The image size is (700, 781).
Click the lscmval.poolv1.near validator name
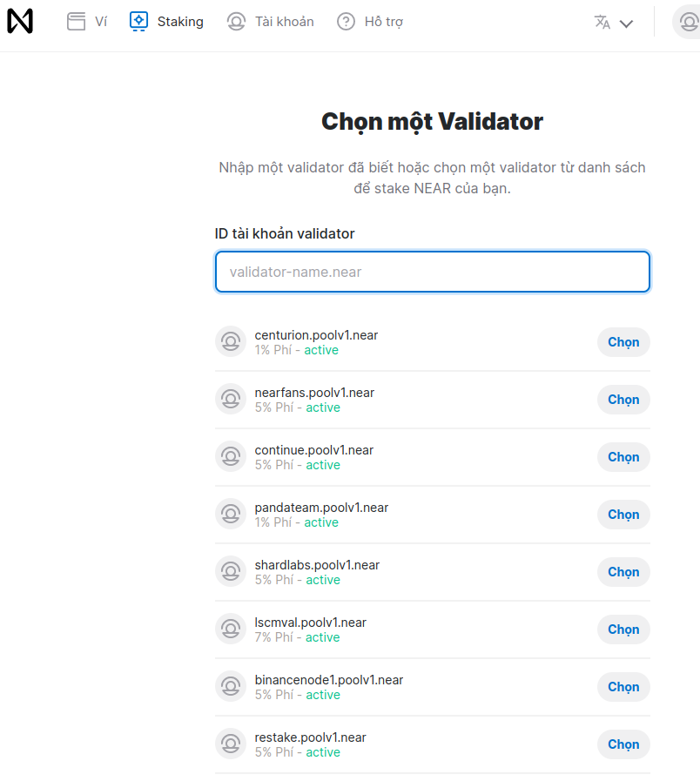tap(311, 623)
